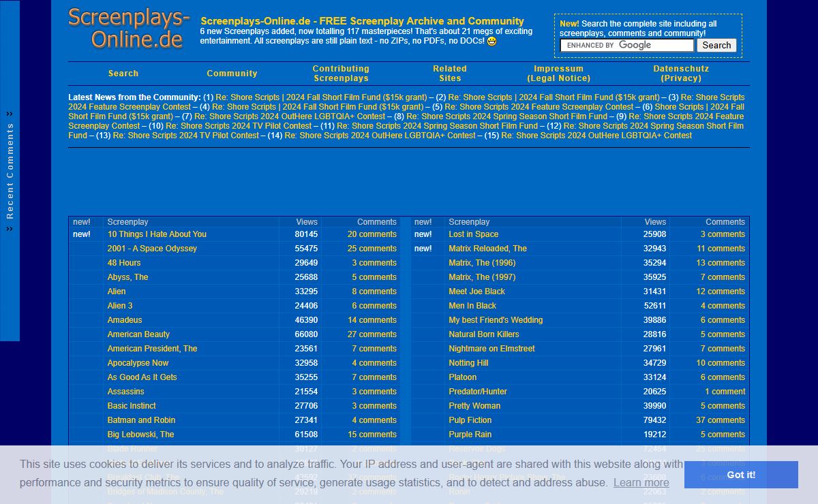The height and width of the screenshot is (504, 818).
Task: Open the Lost in Space screenplay
Action: [x=473, y=234]
